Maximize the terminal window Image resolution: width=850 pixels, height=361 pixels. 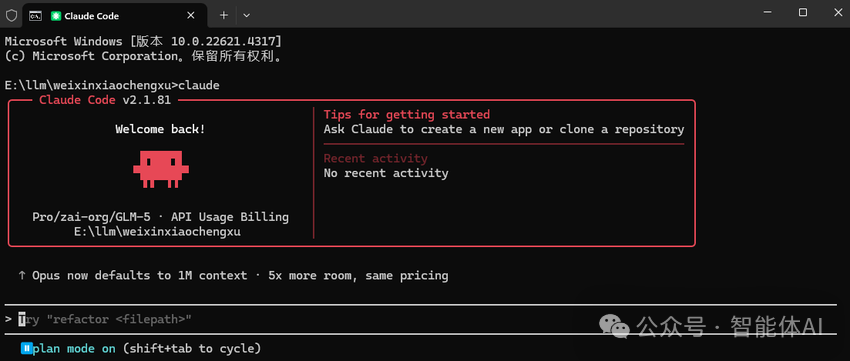click(x=803, y=12)
